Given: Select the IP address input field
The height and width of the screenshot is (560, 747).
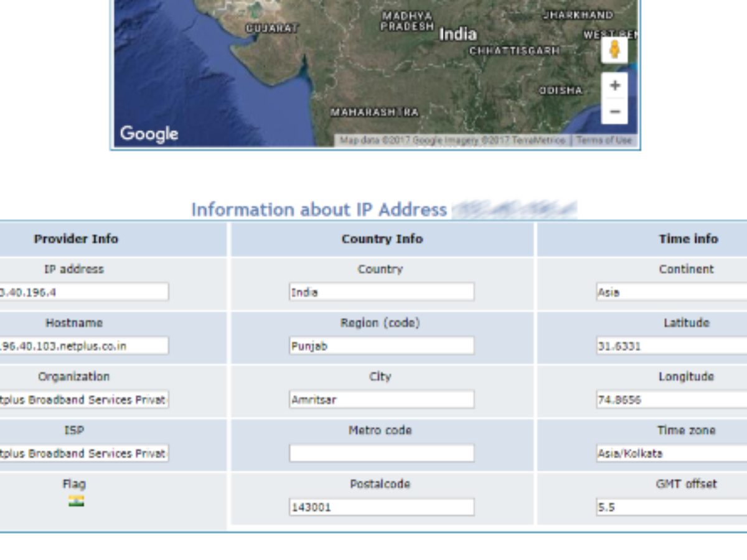Looking at the screenshot, I should point(84,292).
